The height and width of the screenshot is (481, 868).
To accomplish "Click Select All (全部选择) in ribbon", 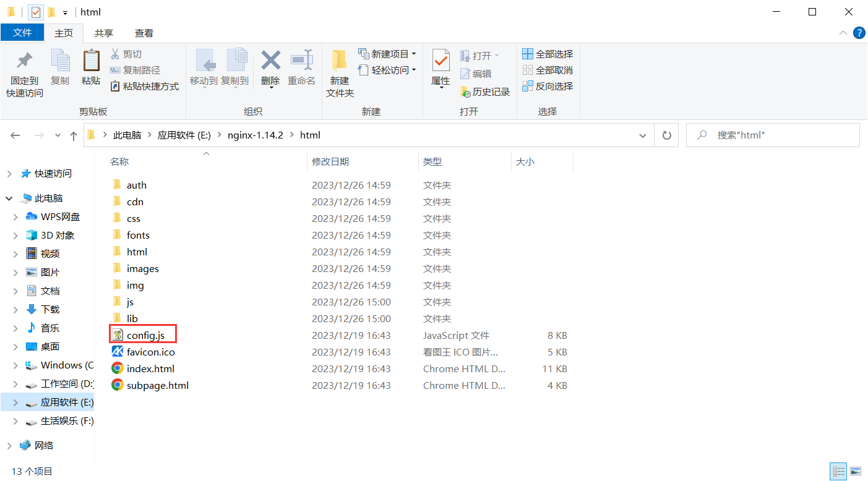I will (x=548, y=54).
